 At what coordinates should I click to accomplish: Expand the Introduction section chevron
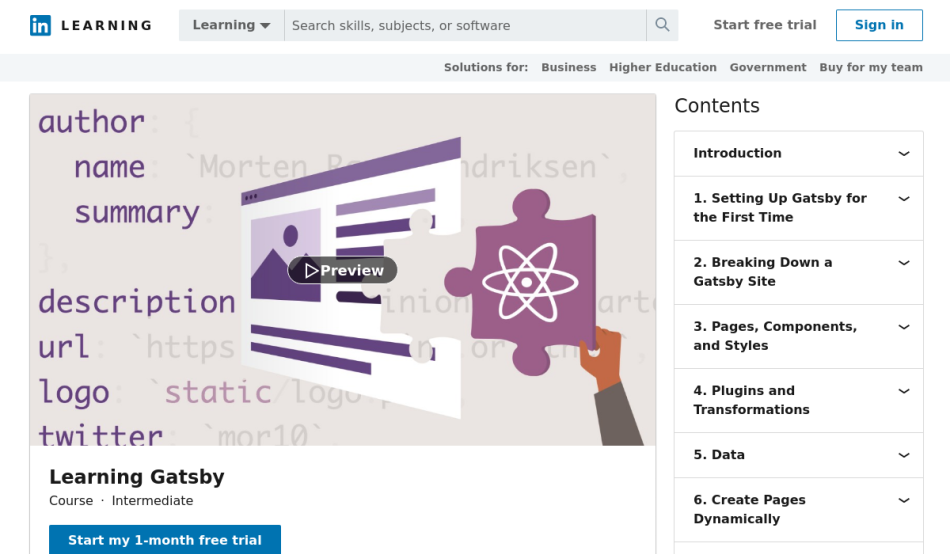pos(904,153)
